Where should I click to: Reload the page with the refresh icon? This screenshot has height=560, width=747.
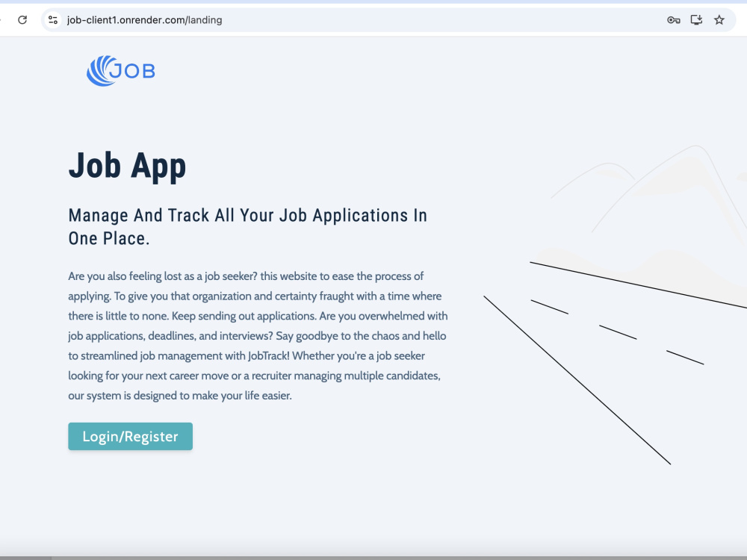click(x=22, y=20)
